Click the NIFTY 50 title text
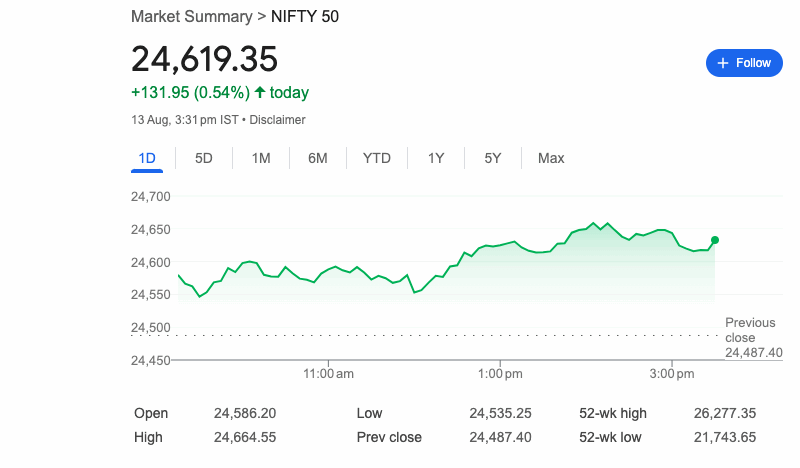This screenshot has width=800, height=468. pyautogui.click(x=305, y=17)
